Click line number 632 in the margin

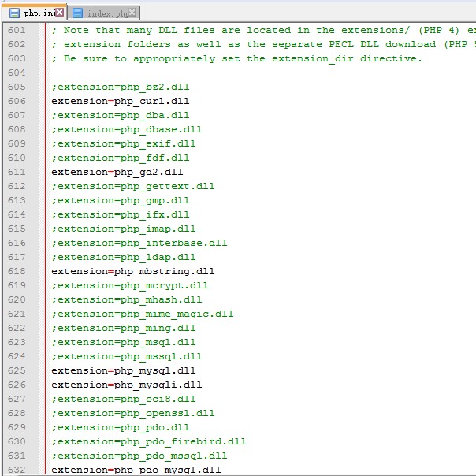click(x=17, y=470)
